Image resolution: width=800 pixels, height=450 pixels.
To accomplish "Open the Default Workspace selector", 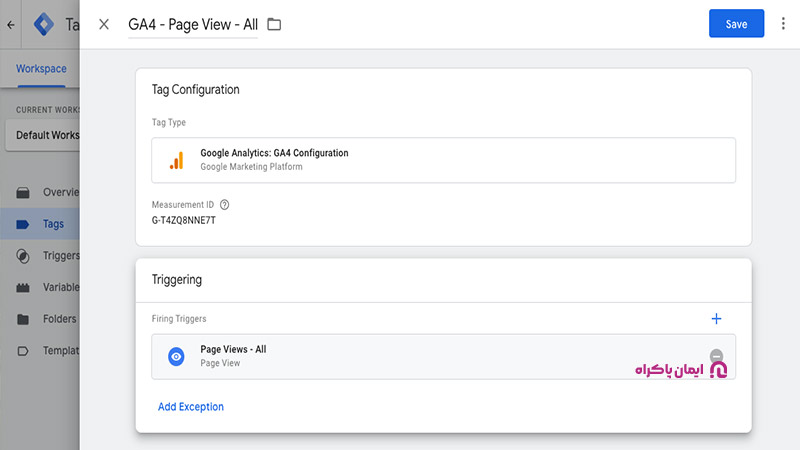I will click(x=43, y=135).
